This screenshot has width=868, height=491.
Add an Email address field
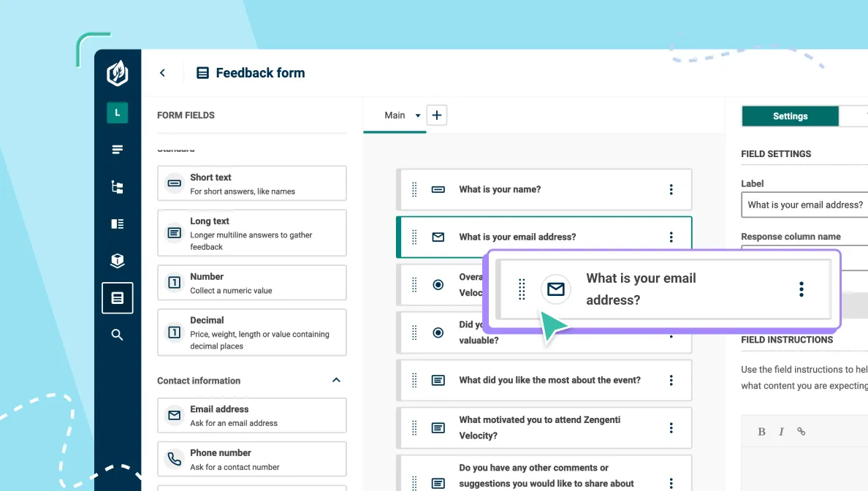[252, 415]
